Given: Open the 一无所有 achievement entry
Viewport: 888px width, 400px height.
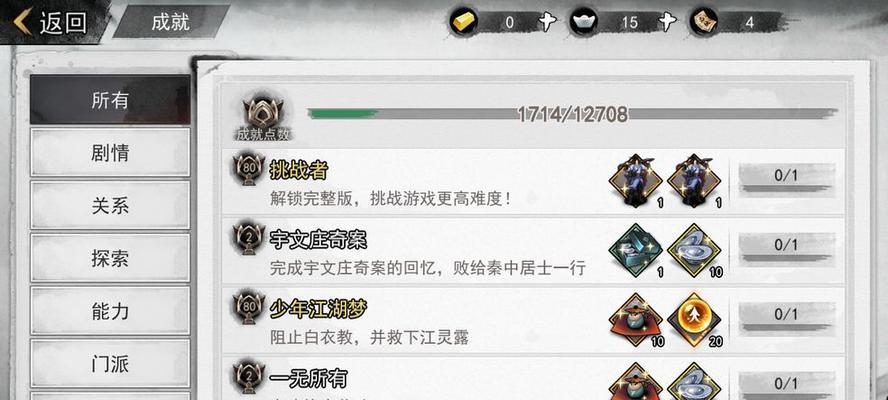Looking at the screenshot, I should point(532,379).
